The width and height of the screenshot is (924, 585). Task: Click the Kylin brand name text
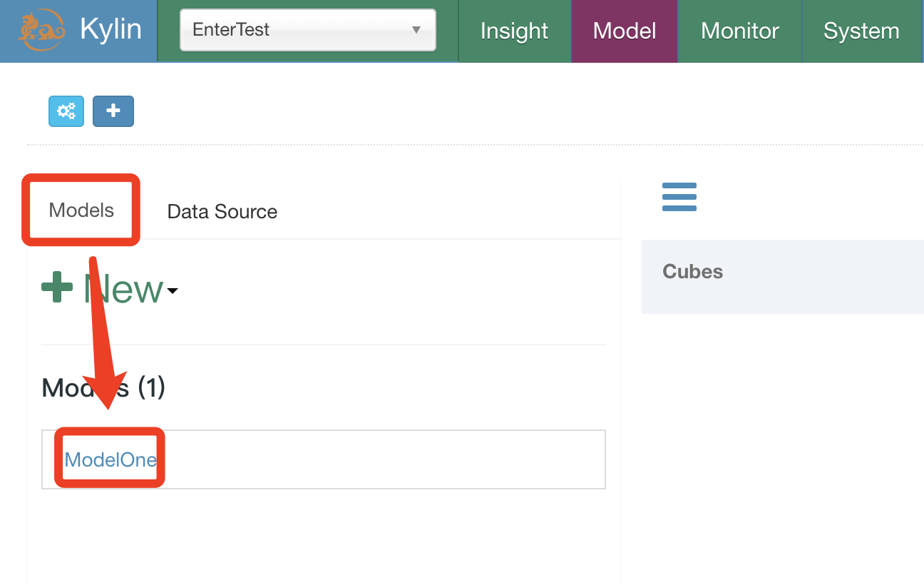click(x=111, y=30)
